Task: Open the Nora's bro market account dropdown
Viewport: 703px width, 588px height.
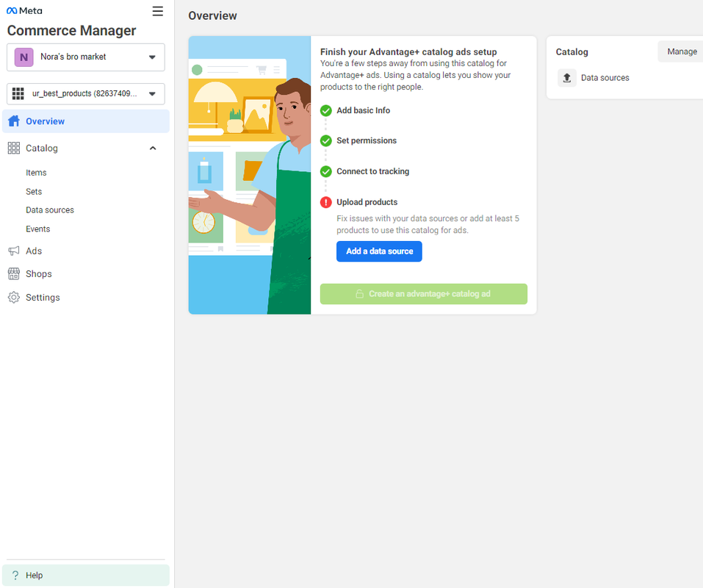Action: (x=86, y=57)
